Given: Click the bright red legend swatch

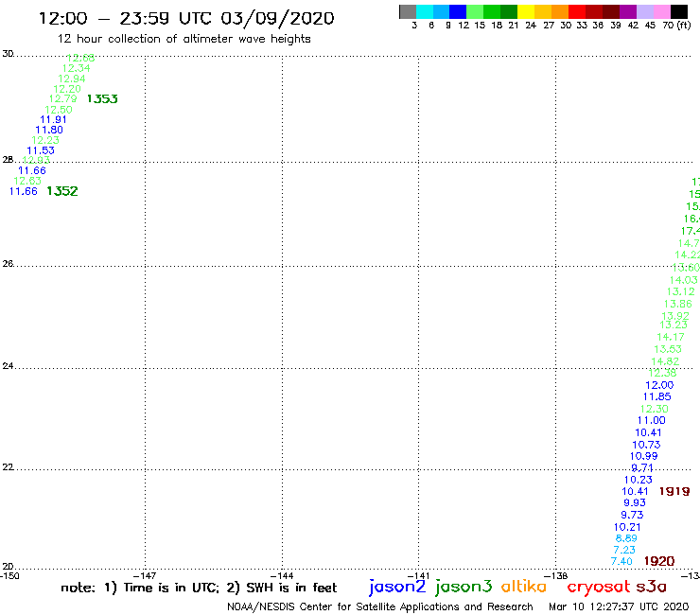Looking at the screenshot, I should pyautogui.click(x=577, y=11).
